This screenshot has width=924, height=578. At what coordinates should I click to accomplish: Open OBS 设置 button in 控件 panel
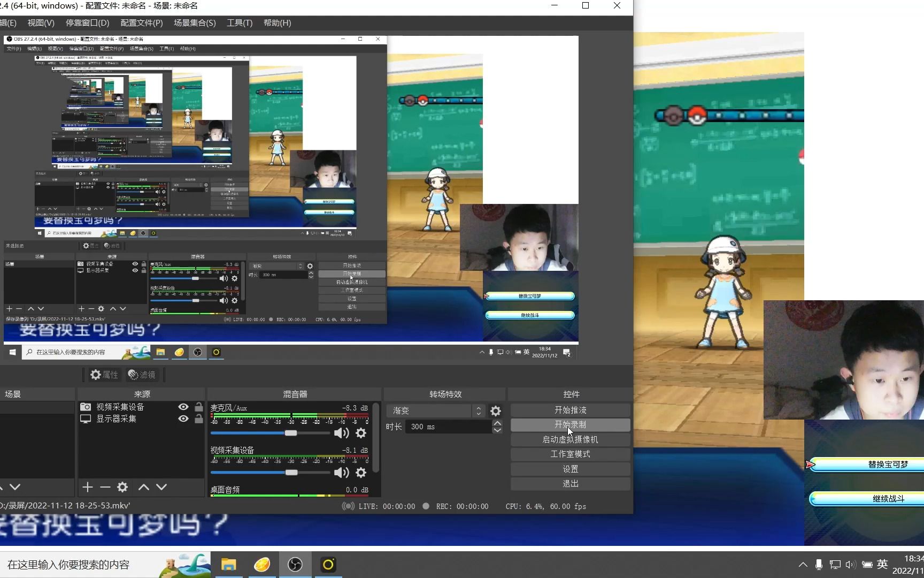tap(571, 469)
